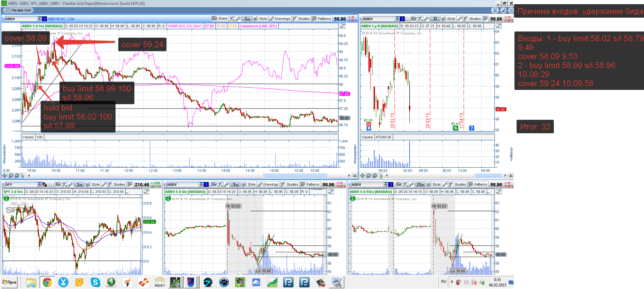This screenshot has width=644, height=289.
Task: Open grid layout selector icon at top right
Action: (495, 10)
